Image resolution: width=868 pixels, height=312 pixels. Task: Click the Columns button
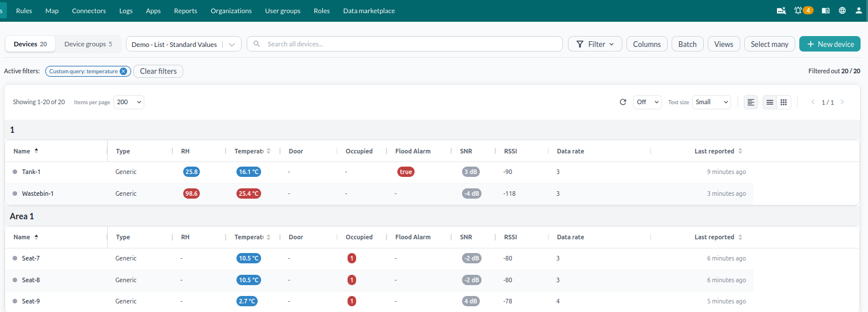(x=647, y=44)
